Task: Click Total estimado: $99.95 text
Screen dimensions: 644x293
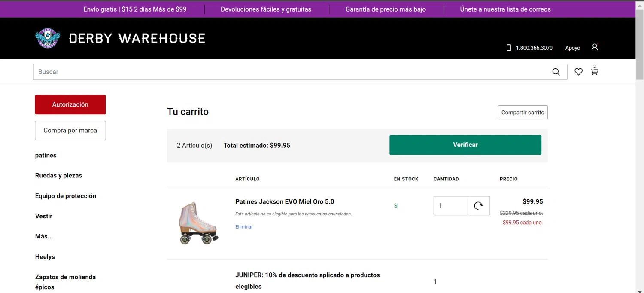Action: pyautogui.click(x=257, y=146)
